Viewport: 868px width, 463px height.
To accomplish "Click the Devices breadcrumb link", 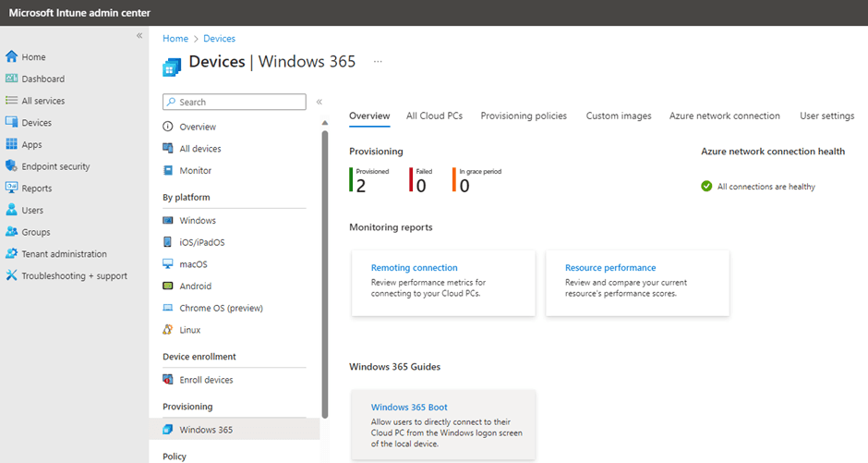I will point(219,38).
